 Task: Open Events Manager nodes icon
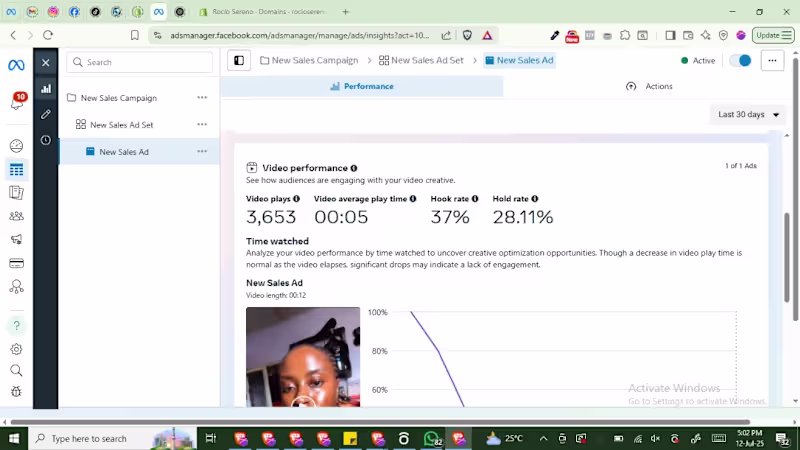coord(16,287)
